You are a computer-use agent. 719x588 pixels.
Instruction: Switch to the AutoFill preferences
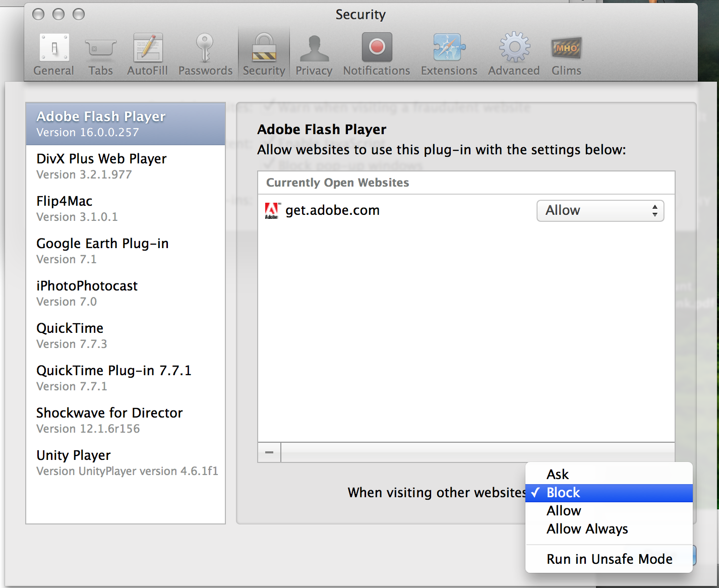tap(147, 54)
